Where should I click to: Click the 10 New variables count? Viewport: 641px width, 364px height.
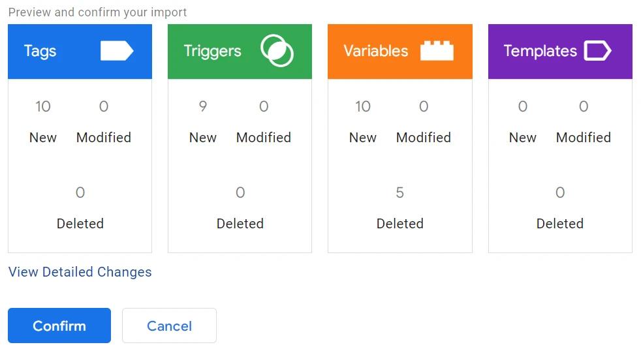[363, 106]
